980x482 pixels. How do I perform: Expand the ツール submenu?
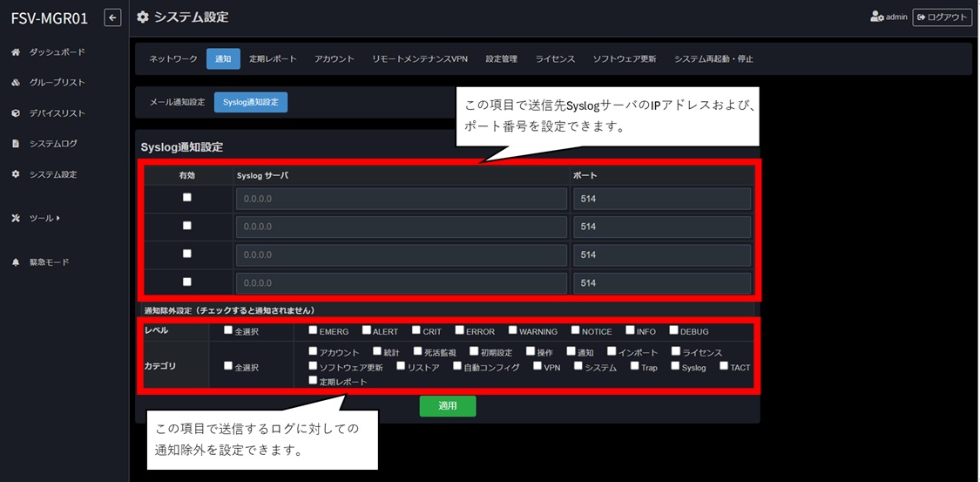(44, 218)
